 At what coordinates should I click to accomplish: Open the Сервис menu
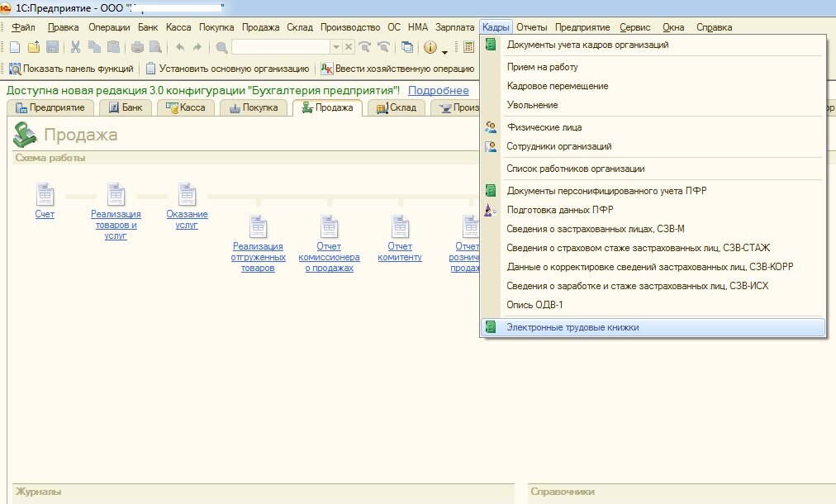tap(635, 27)
